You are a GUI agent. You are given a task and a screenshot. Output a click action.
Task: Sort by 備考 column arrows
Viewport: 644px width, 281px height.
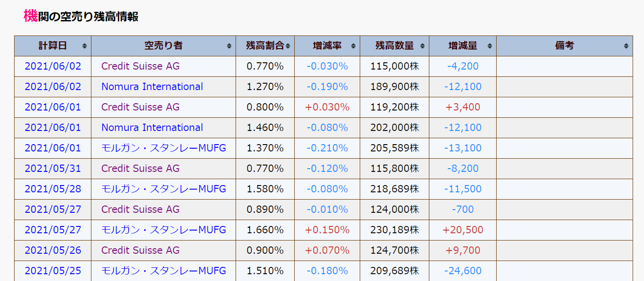[626, 46]
